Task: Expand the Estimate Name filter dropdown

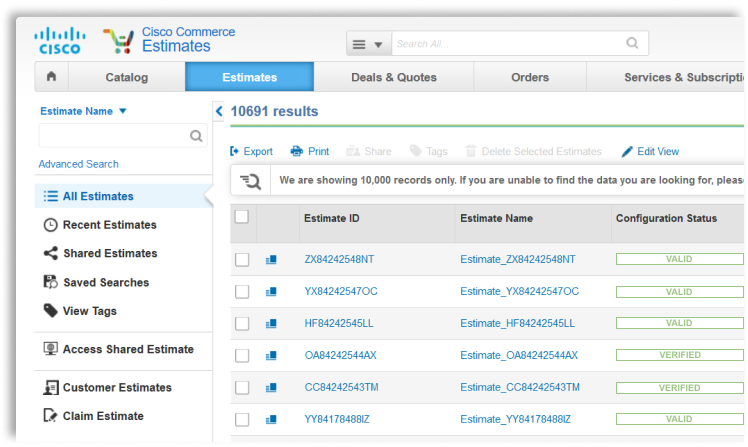Action: pos(122,112)
